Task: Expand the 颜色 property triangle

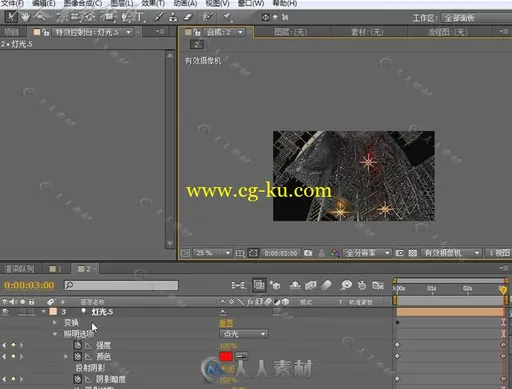Action: pos(66,356)
